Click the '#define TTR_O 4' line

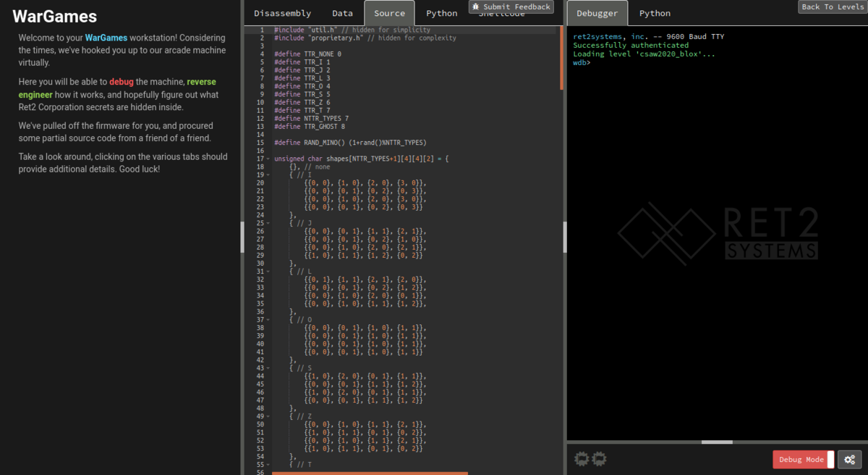coord(302,86)
